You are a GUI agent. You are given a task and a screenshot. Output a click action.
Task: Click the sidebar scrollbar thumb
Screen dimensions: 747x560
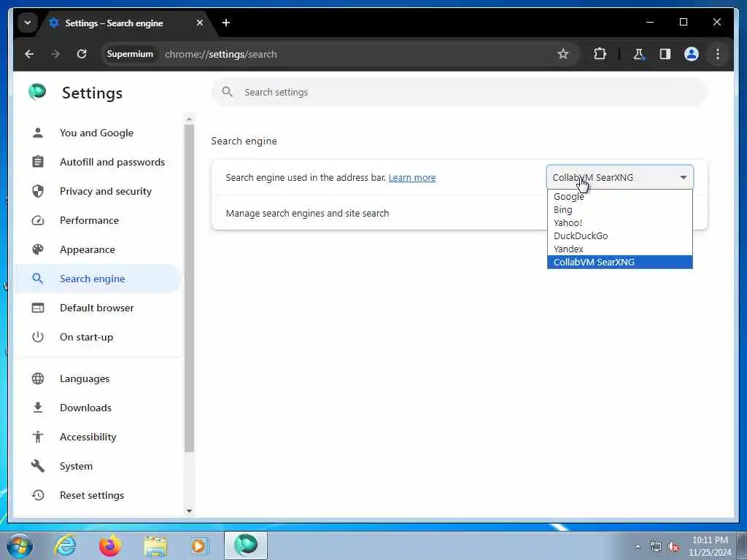(x=189, y=288)
